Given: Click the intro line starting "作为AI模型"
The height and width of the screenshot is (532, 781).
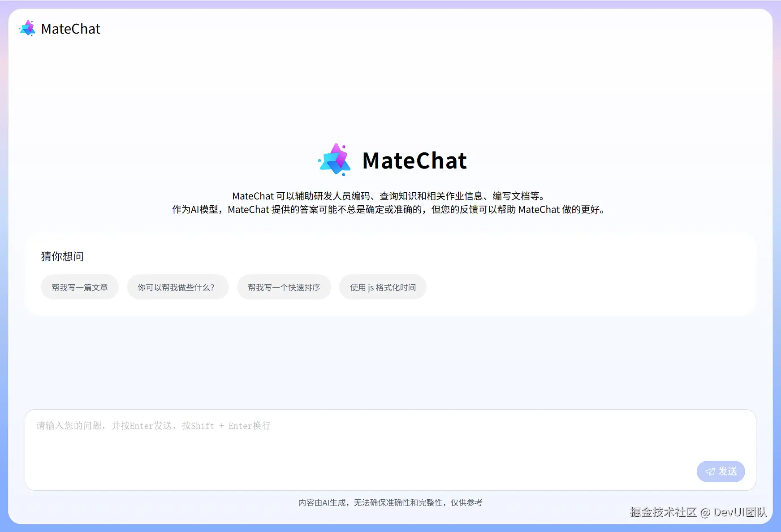Looking at the screenshot, I should [x=389, y=209].
